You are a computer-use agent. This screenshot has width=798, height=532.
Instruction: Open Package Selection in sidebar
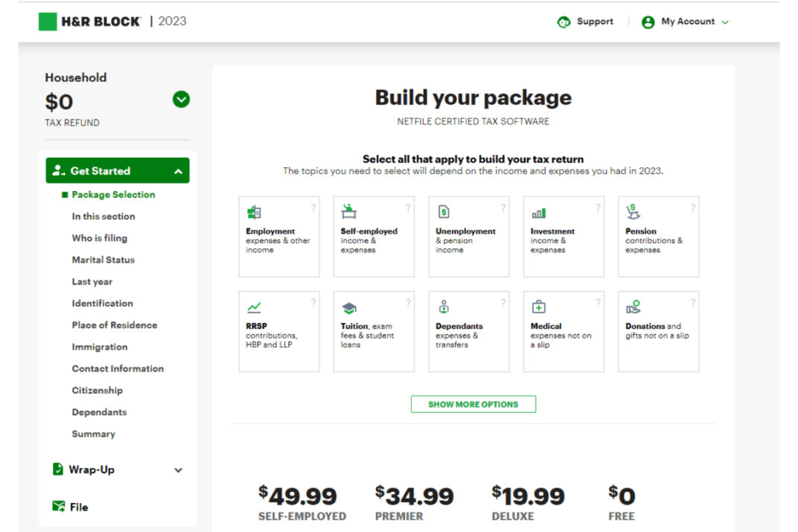(x=113, y=195)
